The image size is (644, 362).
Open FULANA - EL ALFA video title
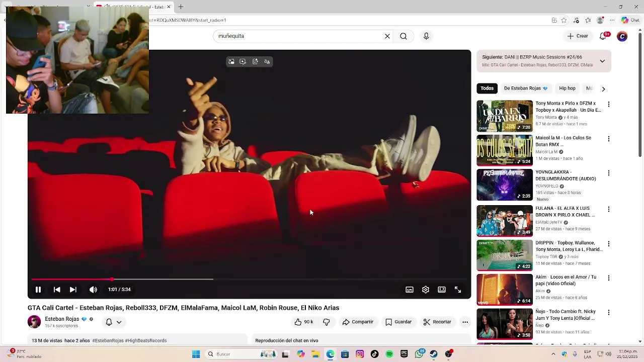click(565, 212)
